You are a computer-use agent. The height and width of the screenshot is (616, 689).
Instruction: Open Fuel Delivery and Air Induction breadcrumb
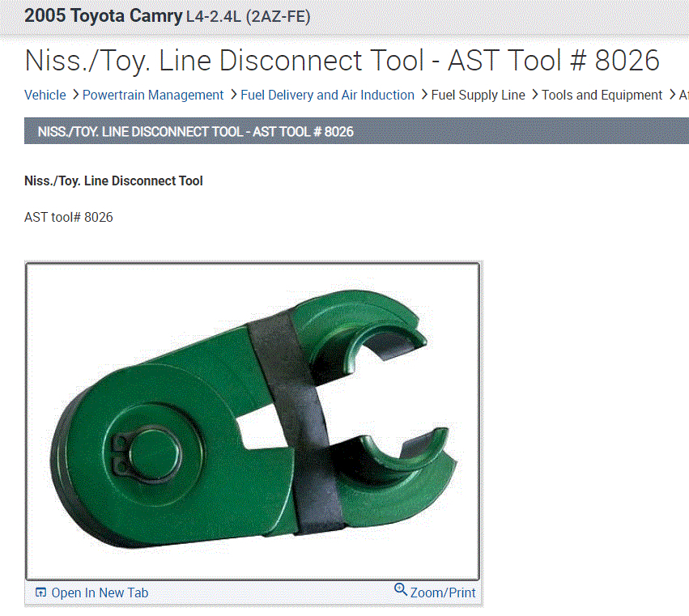327,95
